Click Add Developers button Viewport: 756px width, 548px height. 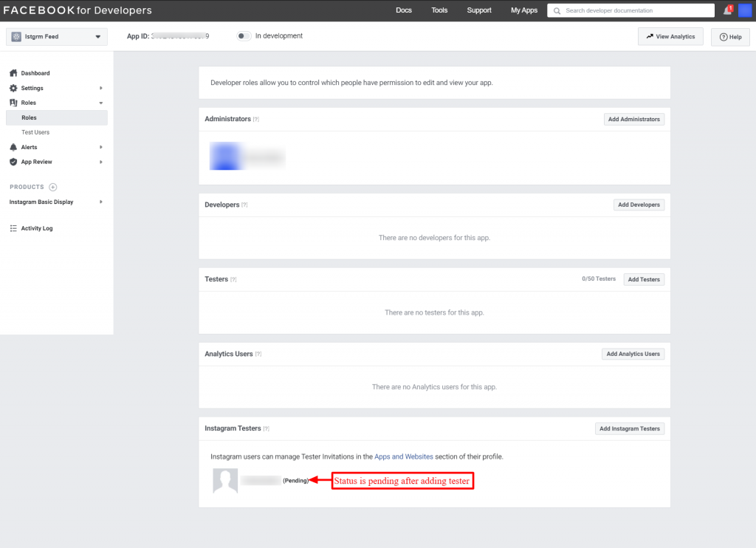pos(639,205)
